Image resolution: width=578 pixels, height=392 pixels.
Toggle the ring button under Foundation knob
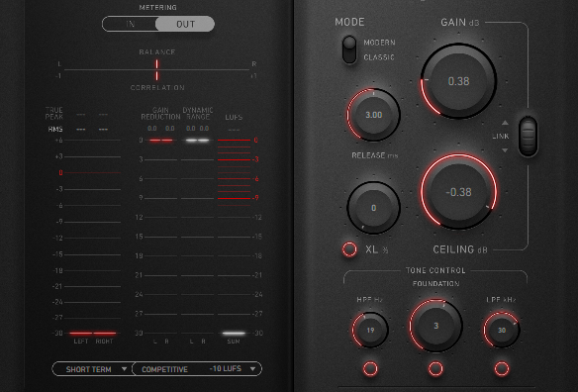point(435,368)
